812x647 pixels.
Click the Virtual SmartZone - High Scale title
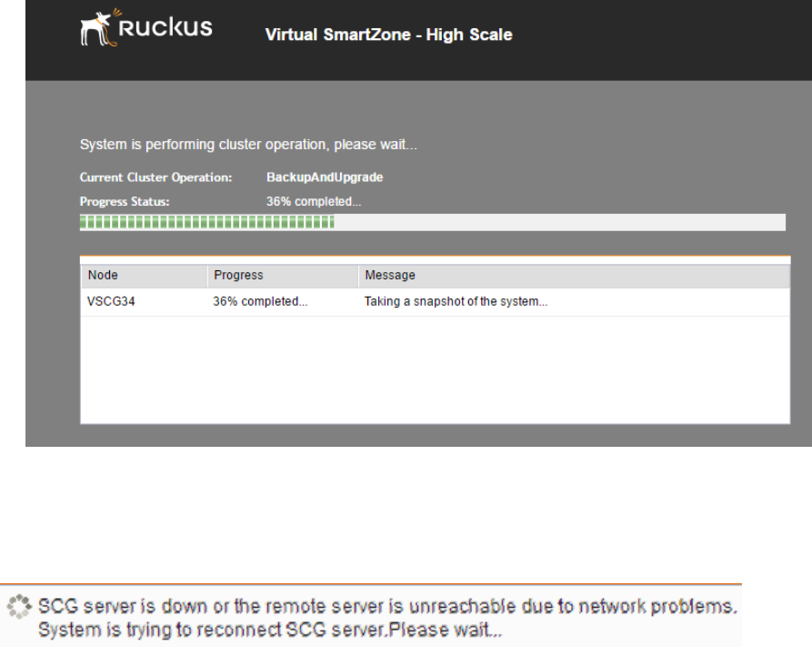tap(388, 35)
